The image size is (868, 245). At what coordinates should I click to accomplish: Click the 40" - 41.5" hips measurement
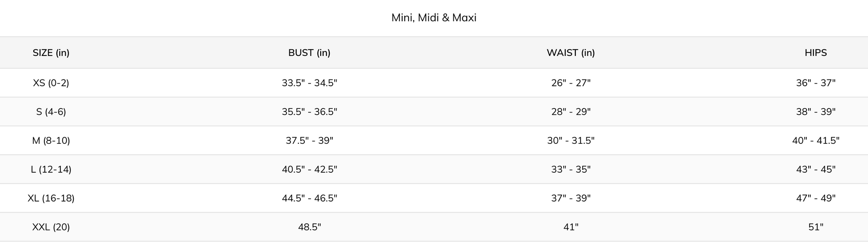(x=815, y=141)
